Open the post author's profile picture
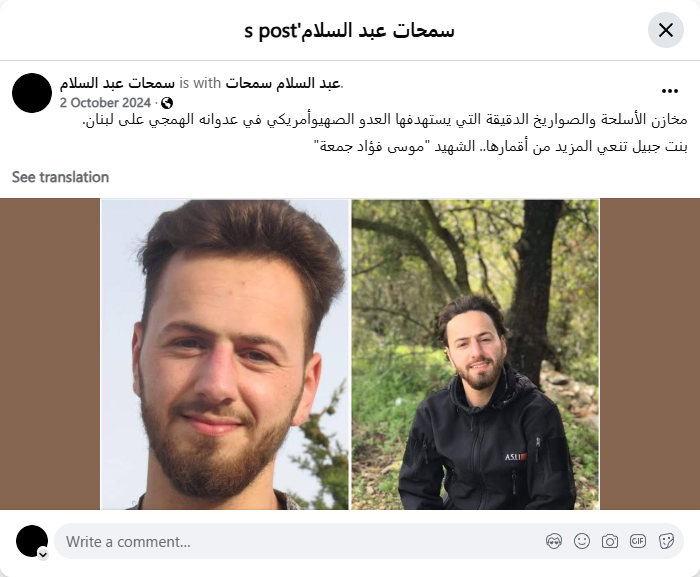The height and width of the screenshot is (577, 700). (x=32, y=93)
